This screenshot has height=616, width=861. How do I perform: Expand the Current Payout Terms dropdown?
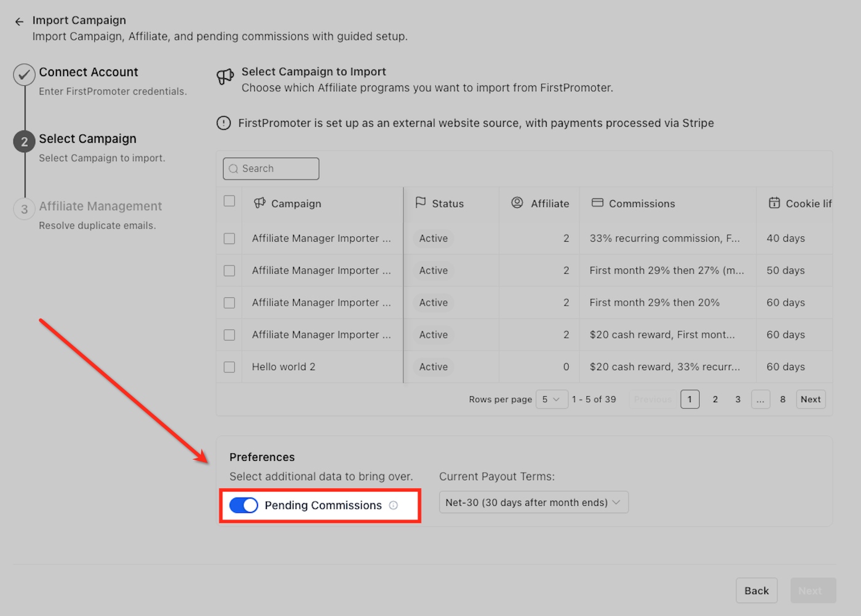(x=533, y=502)
